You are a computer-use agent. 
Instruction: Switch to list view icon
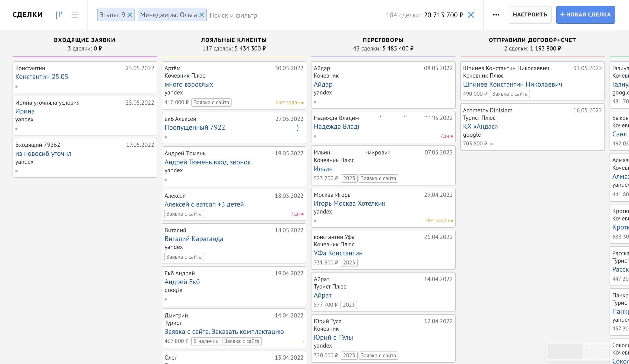point(75,15)
